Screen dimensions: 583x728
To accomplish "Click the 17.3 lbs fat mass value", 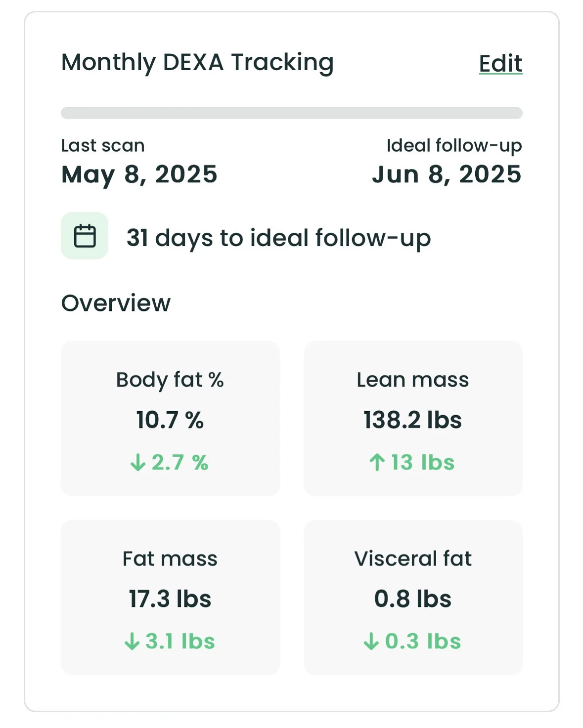I will tap(170, 599).
